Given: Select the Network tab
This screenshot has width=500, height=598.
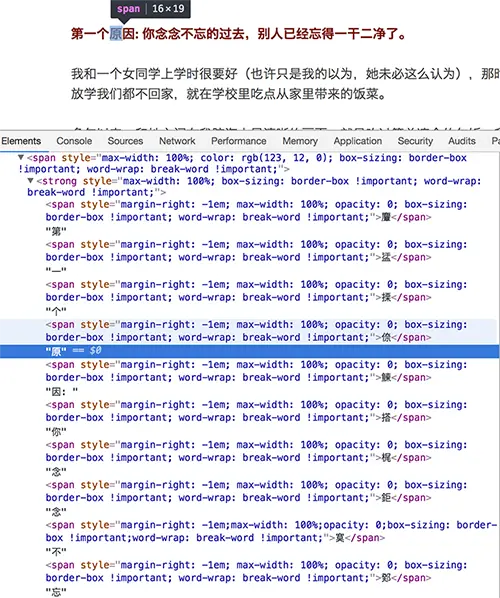Looking at the screenshot, I should 177,141.
